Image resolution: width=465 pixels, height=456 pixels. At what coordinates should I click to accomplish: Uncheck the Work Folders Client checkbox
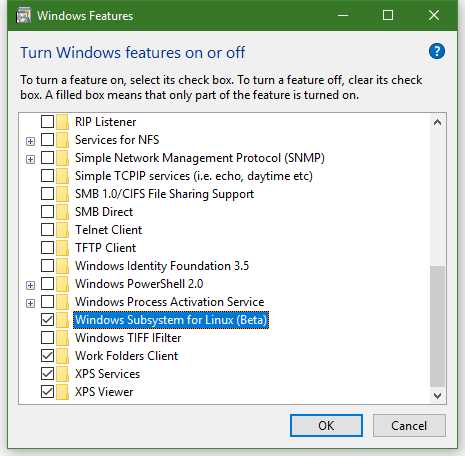point(47,356)
